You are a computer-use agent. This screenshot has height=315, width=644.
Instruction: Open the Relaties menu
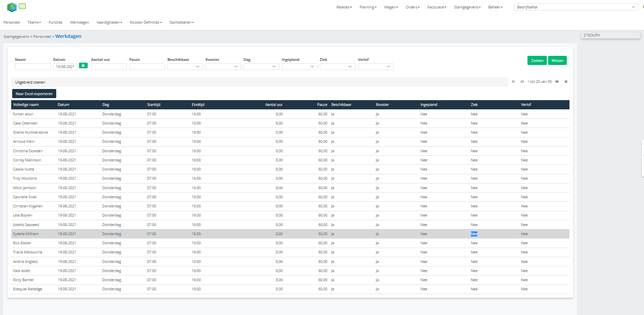[344, 7]
